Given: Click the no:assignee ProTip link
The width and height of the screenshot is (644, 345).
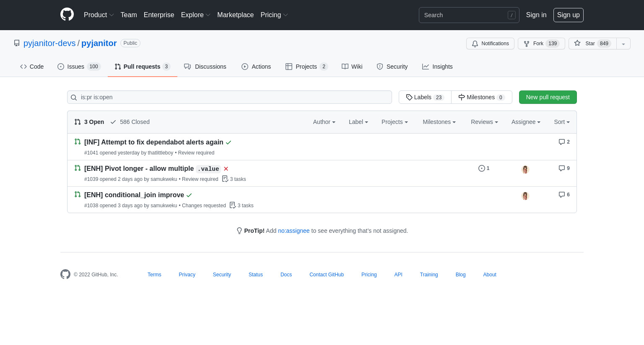Looking at the screenshot, I should tap(294, 231).
